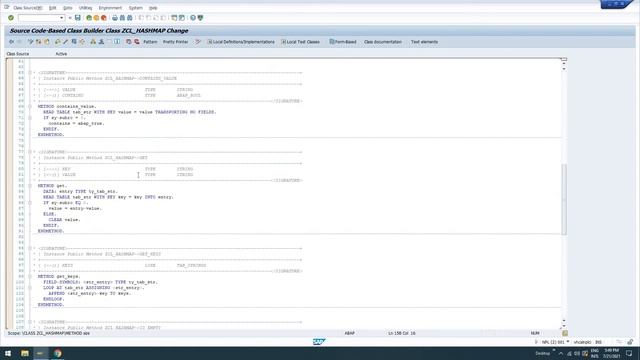Click the Display/Change toggle icon
Viewport: 640px width, 360px height.
pyautogui.click(x=30, y=42)
